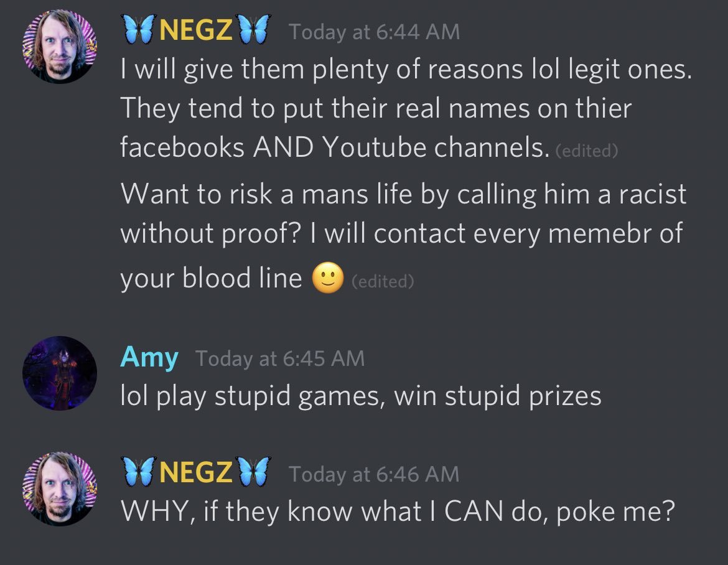Select the "Want to risk a mans life" message
The height and width of the screenshot is (565, 728).
[403, 236]
